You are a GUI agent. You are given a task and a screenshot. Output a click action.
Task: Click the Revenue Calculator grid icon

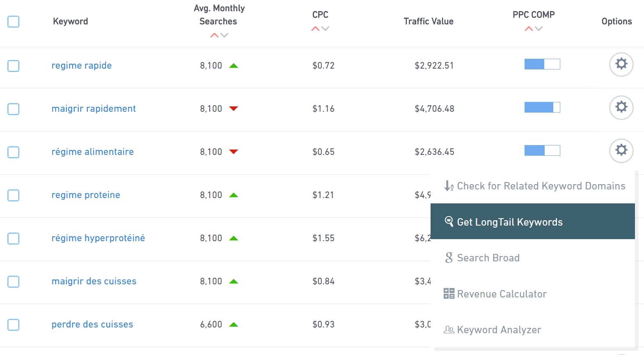[x=449, y=293]
